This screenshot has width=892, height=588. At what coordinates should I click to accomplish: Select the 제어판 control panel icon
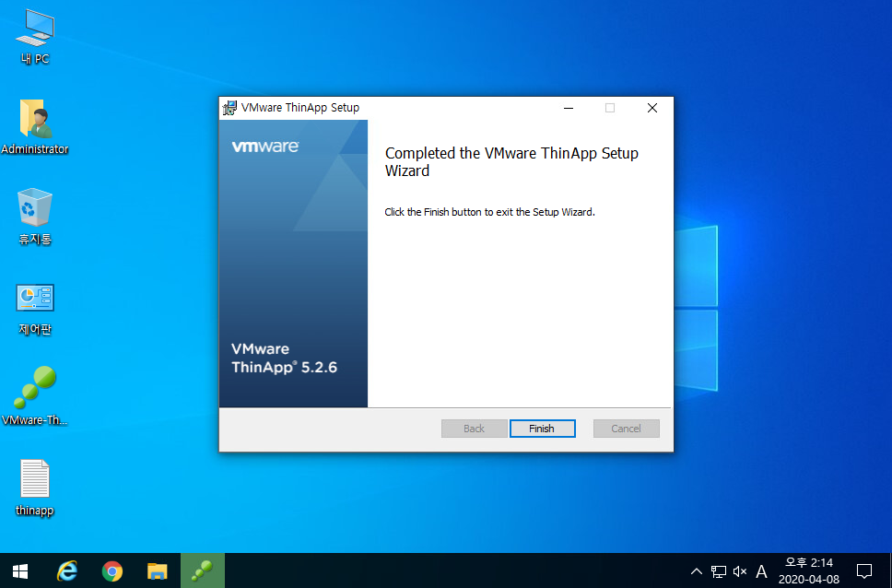(x=35, y=309)
